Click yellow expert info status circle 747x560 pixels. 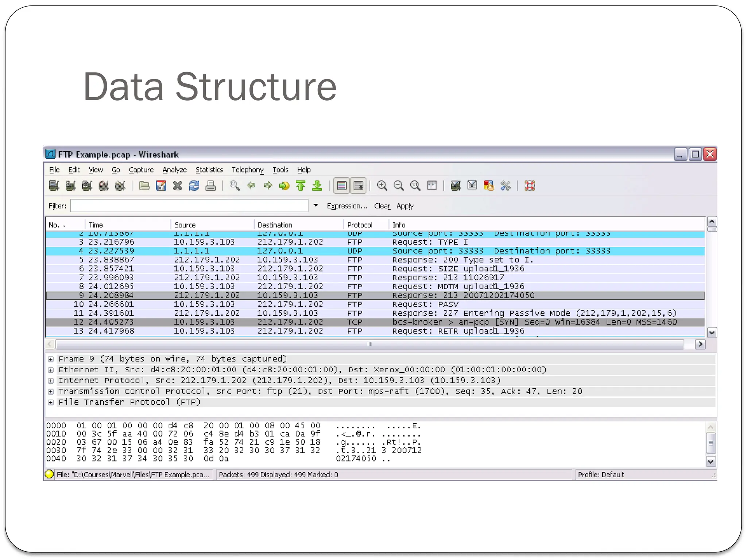[x=49, y=474]
